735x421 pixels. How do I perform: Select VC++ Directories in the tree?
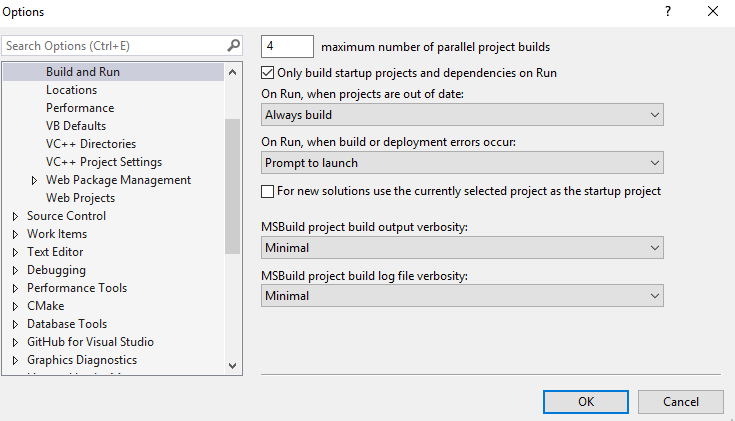click(x=90, y=144)
